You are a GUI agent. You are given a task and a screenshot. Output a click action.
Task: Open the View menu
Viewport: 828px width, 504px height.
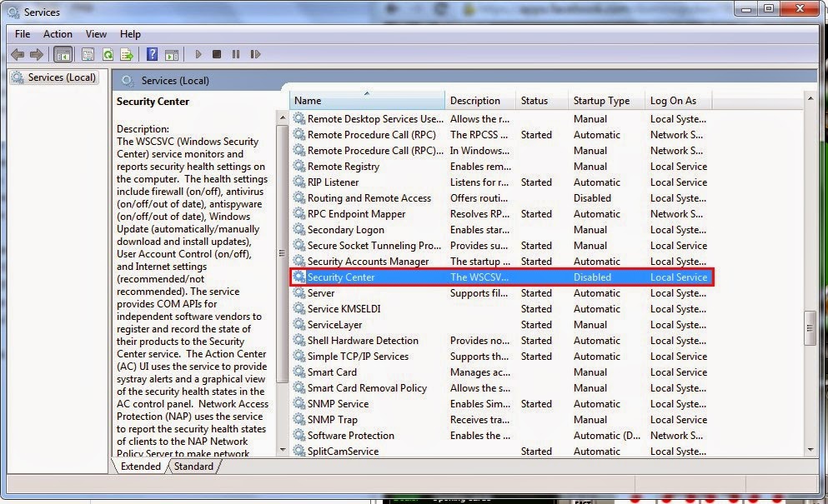tap(96, 34)
